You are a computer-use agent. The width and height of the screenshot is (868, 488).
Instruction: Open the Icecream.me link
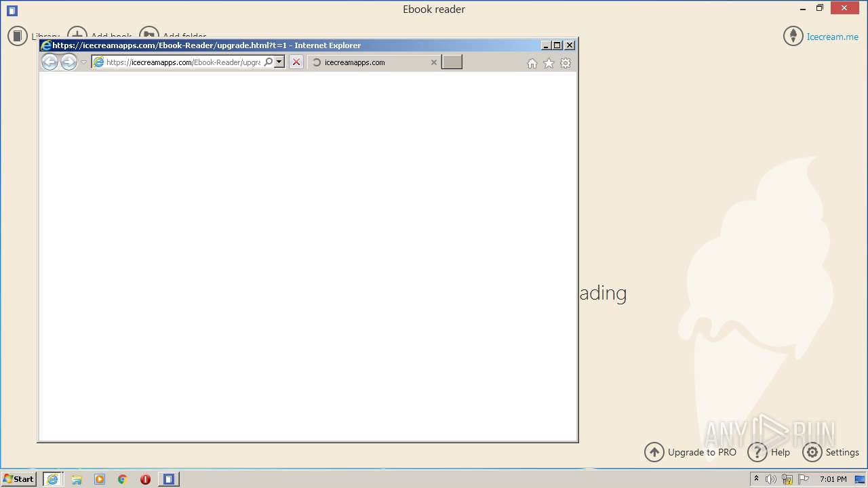(x=832, y=37)
